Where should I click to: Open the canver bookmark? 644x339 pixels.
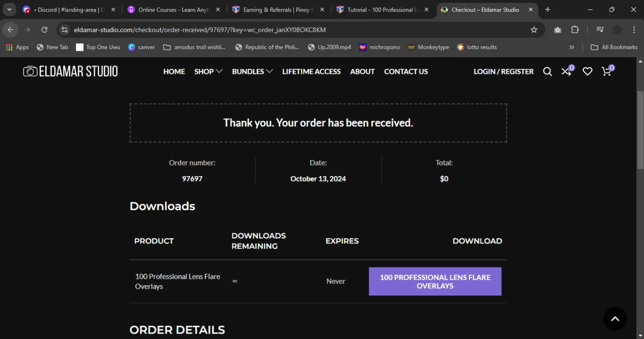click(x=141, y=47)
